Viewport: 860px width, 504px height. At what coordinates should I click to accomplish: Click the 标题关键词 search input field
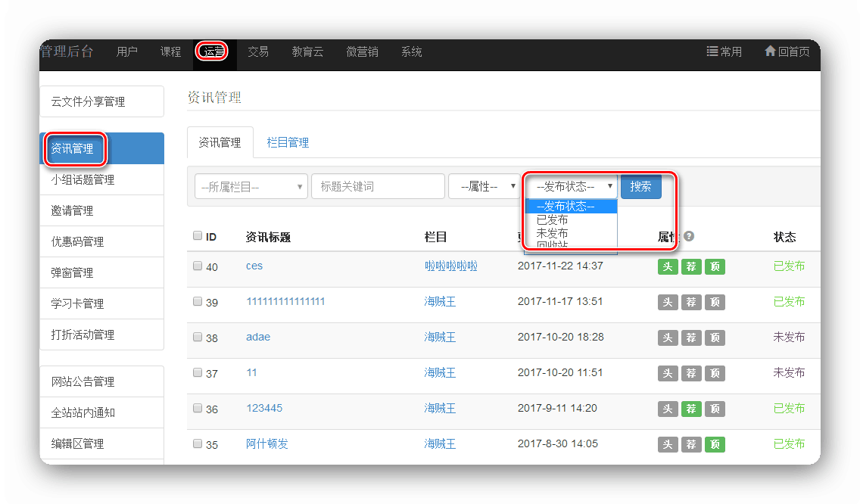coord(377,187)
